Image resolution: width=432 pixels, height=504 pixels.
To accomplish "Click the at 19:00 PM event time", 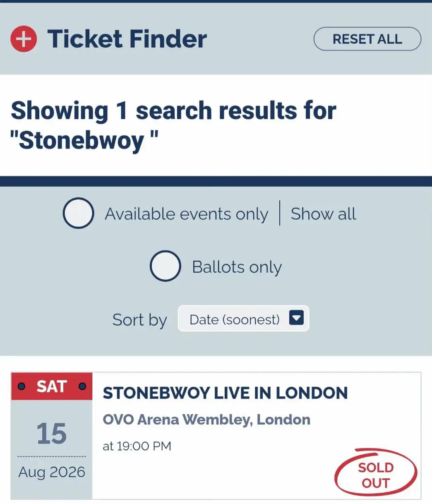I will (137, 446).
